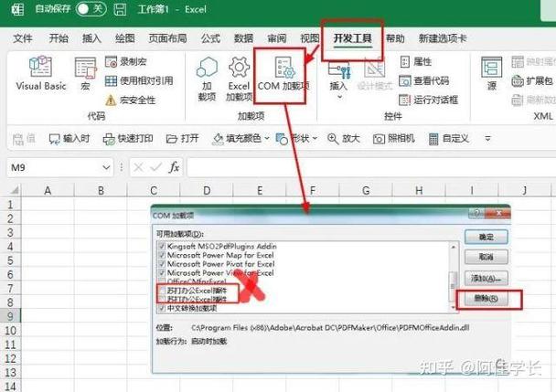Click 添加(A)... button

486,278
